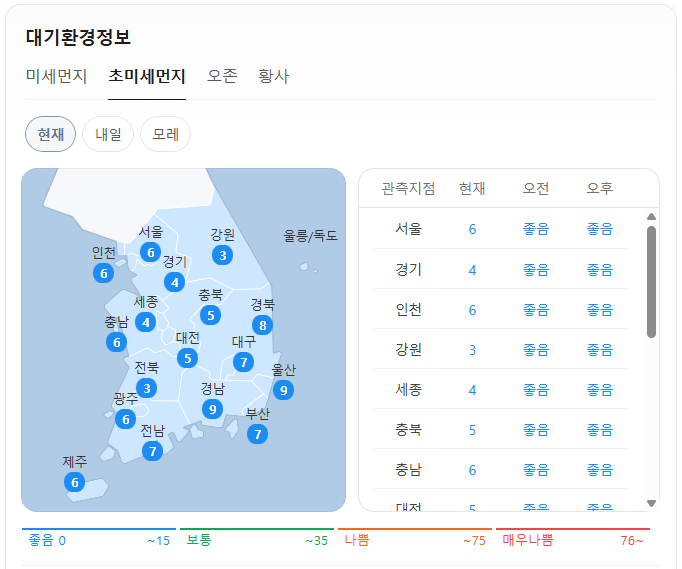The image size is (682, 569).
Task: Select the 초미세먼지 tab
Action: 147,76
